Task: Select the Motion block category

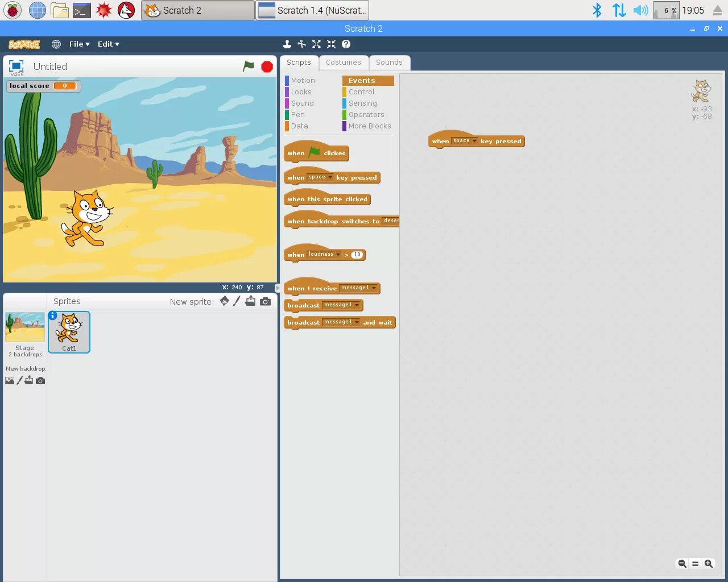Action: click(x=303, y=81)
